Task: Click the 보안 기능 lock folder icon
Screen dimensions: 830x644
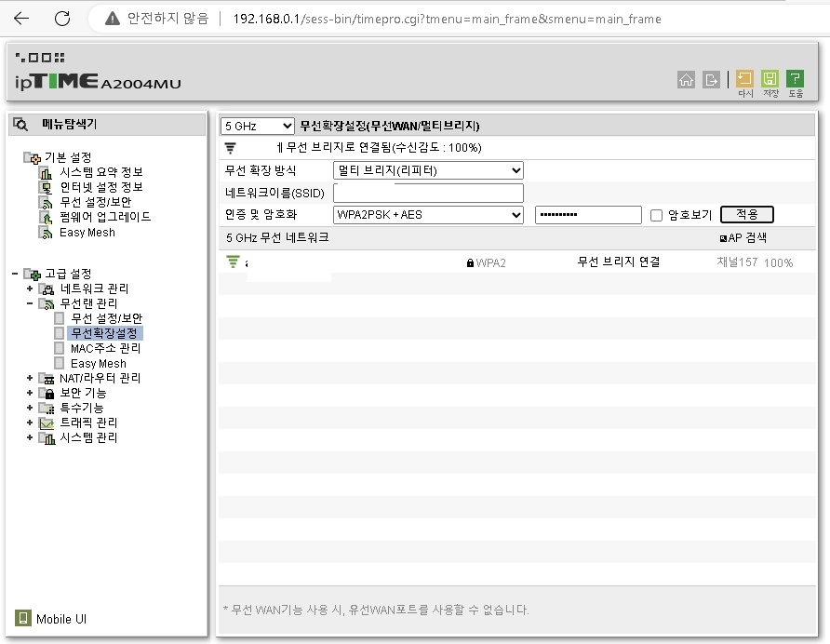Action: (47, 394)
